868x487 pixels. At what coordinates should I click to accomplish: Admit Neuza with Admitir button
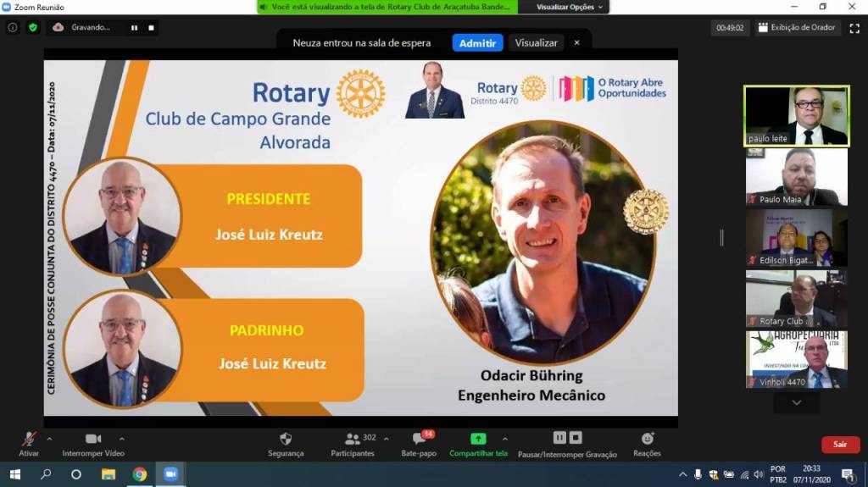pos(477,42)
